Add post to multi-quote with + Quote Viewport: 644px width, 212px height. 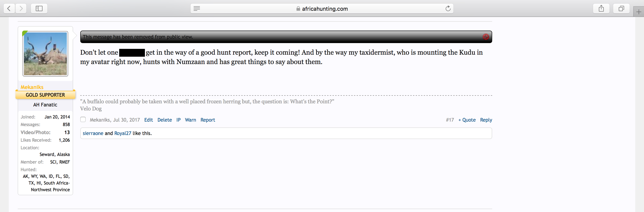point(467,120)
